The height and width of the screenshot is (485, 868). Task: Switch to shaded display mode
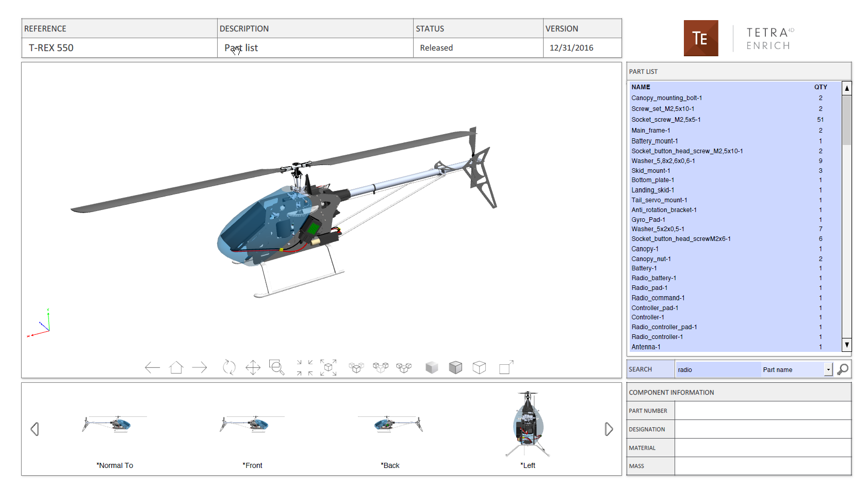click(x=432, y=367)
